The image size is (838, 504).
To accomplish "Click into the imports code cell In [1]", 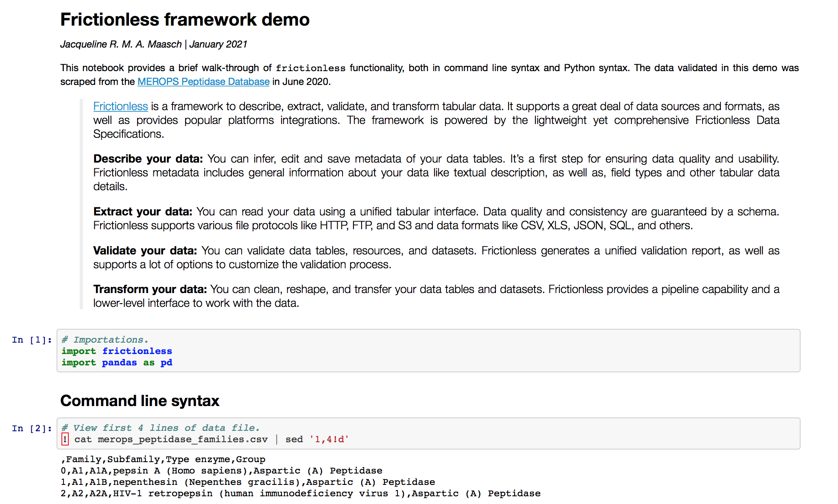I will [428, 350].
